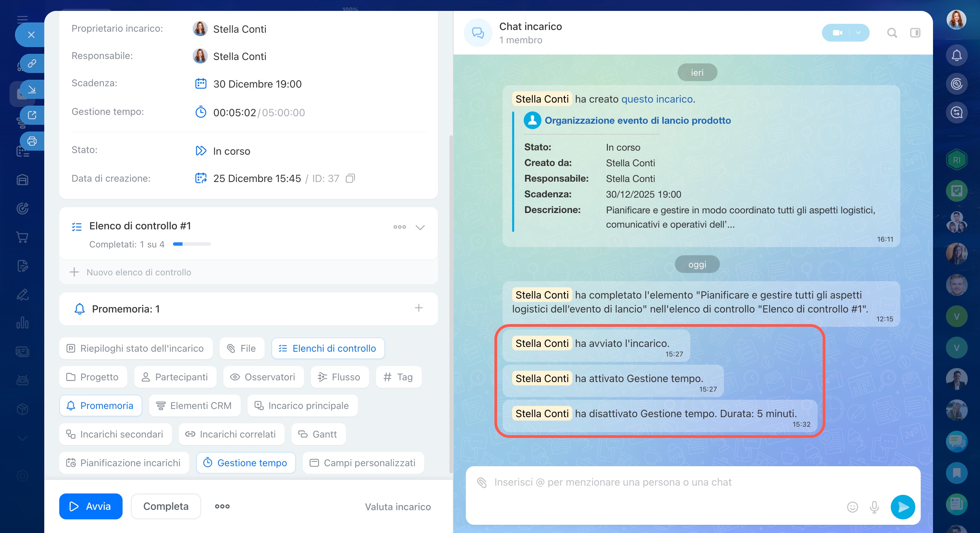
Task: Toggle the Gestione tempo chip
Action: coord(246,463)
